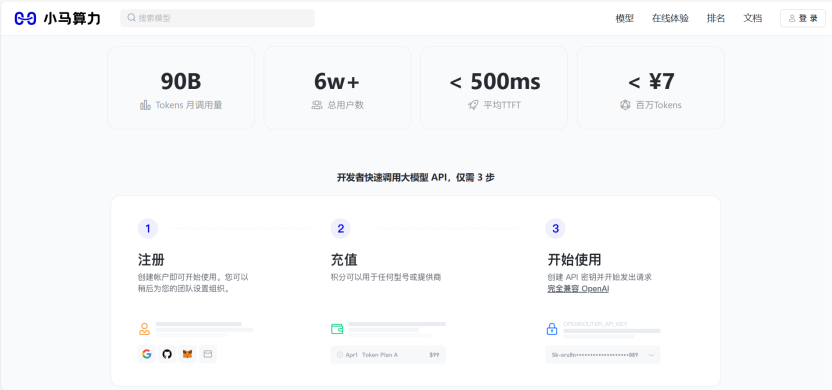Click the 创建 API 密钥并开始发出请求 text
Screen dimensions: 832x390
pos(600,277)
